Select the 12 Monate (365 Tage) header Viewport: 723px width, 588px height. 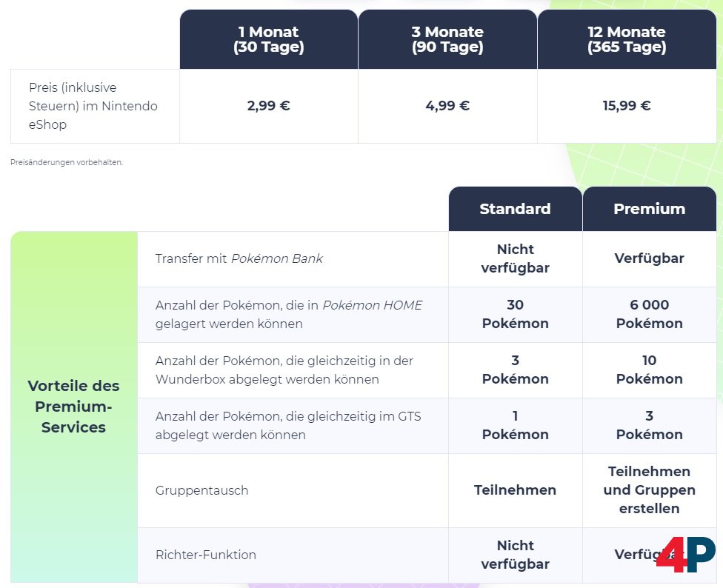tap(627, 40)
